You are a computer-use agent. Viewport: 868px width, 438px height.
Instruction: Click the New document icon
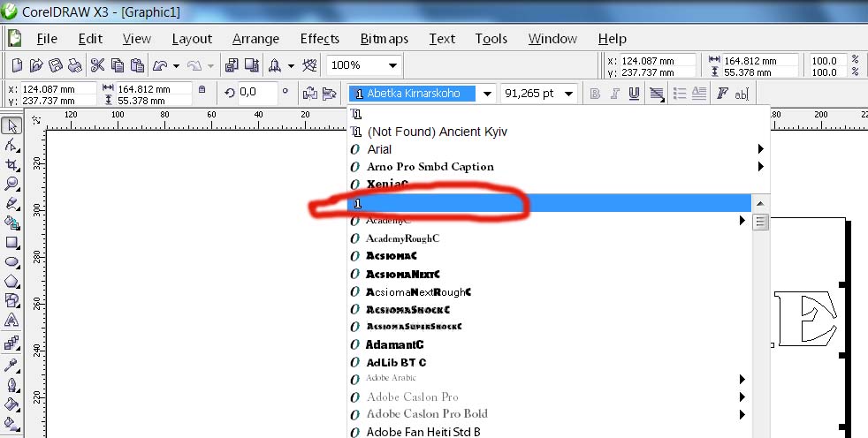17,66
